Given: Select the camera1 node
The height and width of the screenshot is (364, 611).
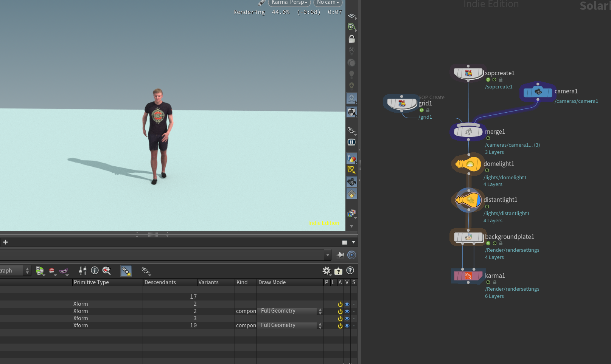Looking at the screenshot, I should click(538, 92).
